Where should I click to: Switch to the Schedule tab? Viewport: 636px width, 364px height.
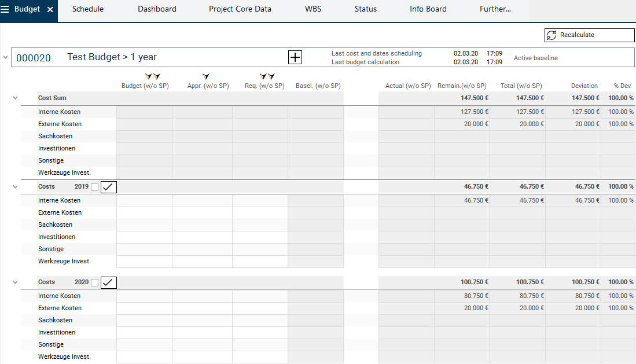click(88, 9)
